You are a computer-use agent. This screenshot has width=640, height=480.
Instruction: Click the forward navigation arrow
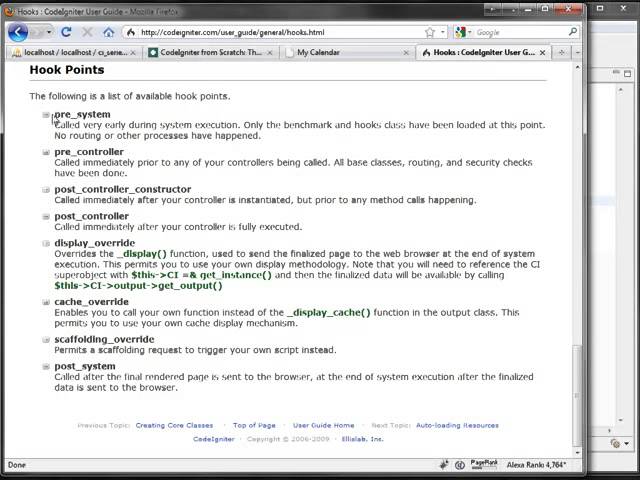[x=37, y=32]
